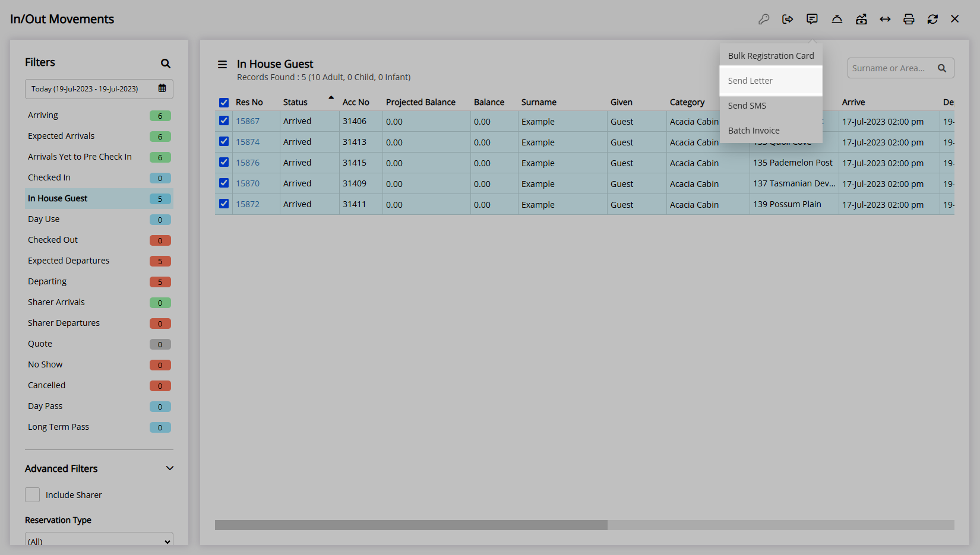Screen dimensions: 980x555
Task: Click the printer icon
Action: pyautogui.click(x=909, y=19)
